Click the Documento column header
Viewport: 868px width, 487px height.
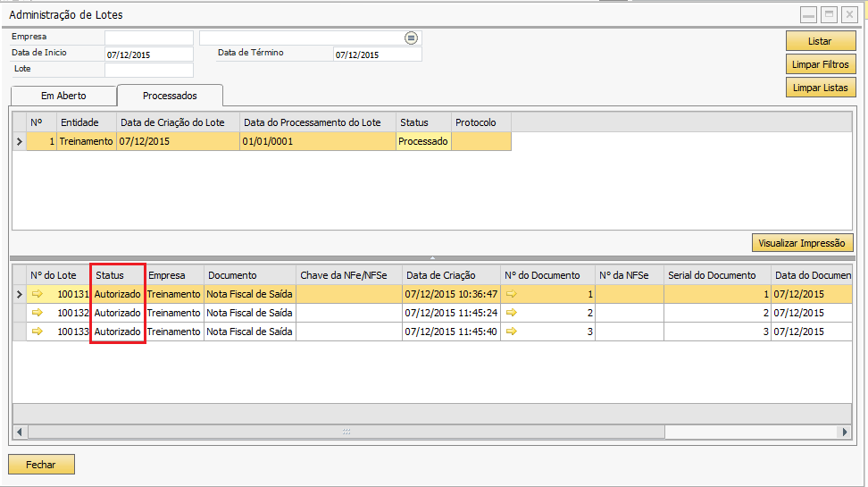coord(250,275)
